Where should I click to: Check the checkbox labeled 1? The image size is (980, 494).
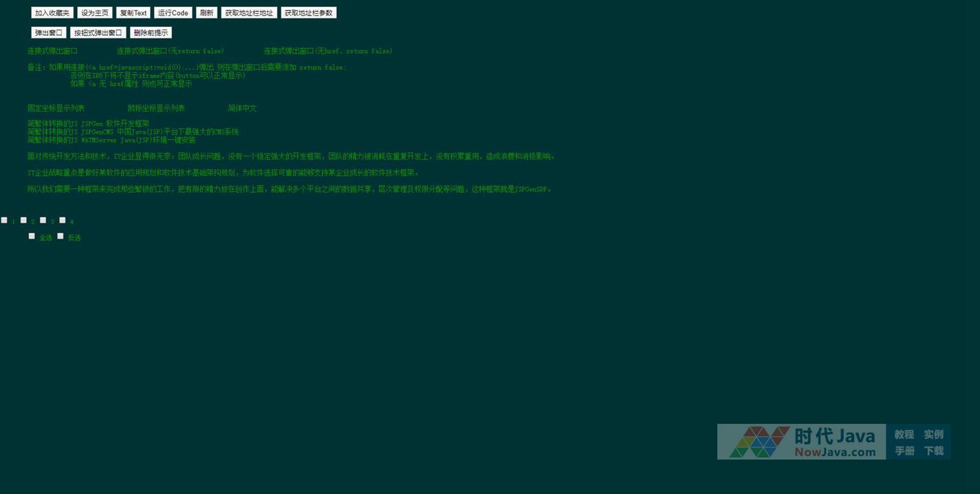coord(4,220)
